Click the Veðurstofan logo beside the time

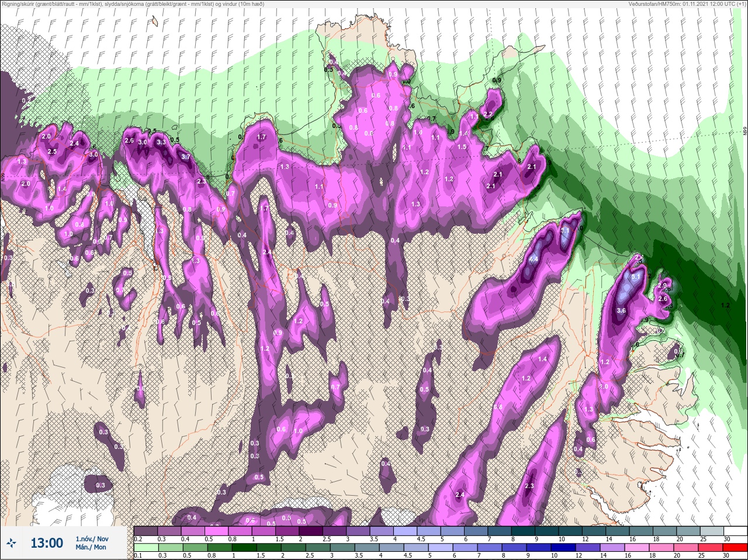(12, 543)
